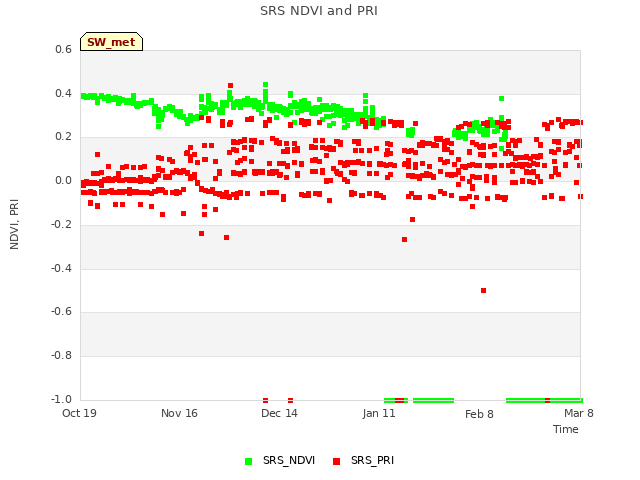
Task: Select the Feb 8 axis tick label
Action: pyautogui.click(x=479, y=414)
